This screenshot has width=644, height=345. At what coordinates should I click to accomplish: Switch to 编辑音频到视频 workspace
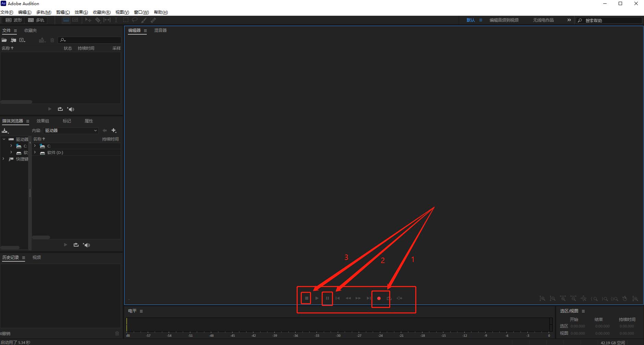pos(504,20)
